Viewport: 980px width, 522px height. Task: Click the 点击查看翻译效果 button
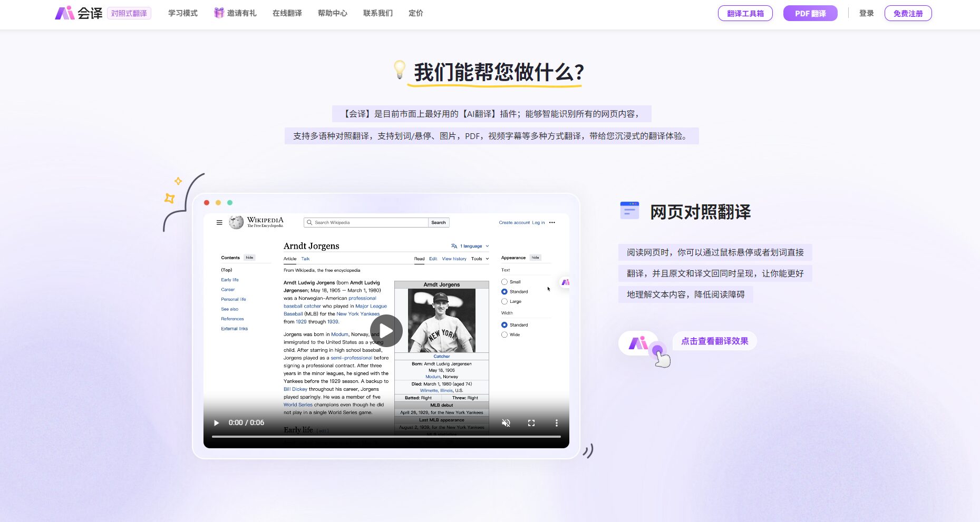coord(714,341)
